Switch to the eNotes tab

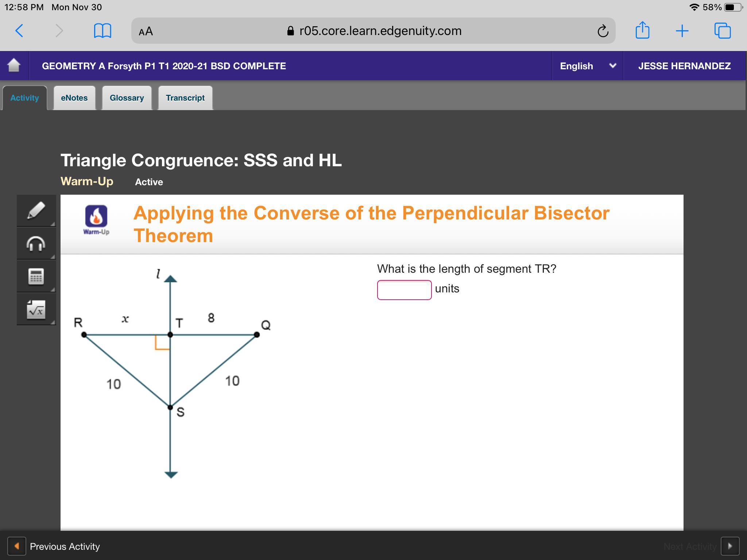click(74, 98)
